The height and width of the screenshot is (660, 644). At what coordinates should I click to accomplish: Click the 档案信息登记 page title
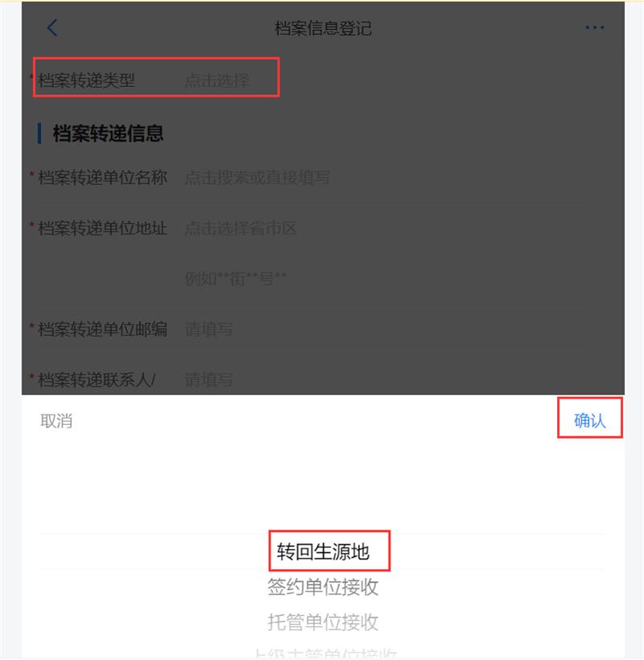pyautogui.click(x=323, y=28)
